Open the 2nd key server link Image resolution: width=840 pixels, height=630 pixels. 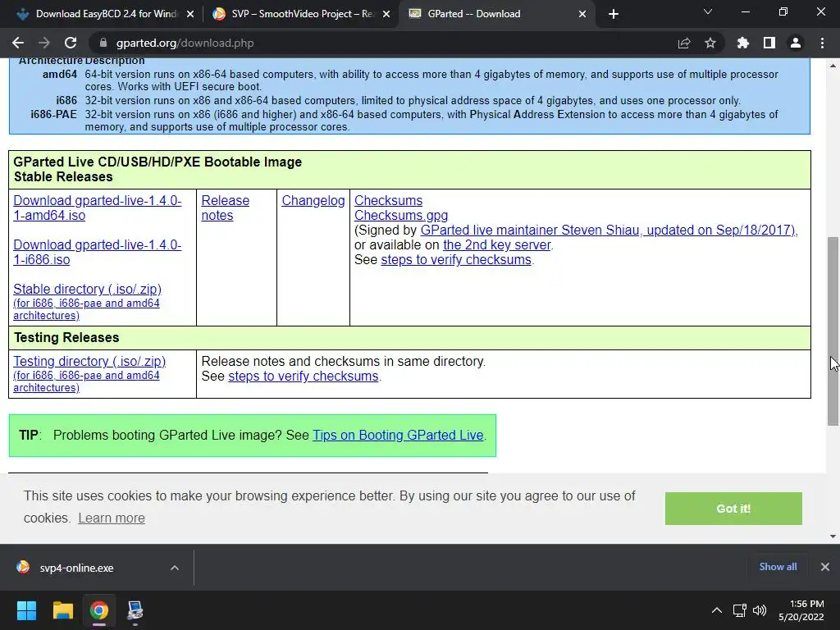(497, 244)
